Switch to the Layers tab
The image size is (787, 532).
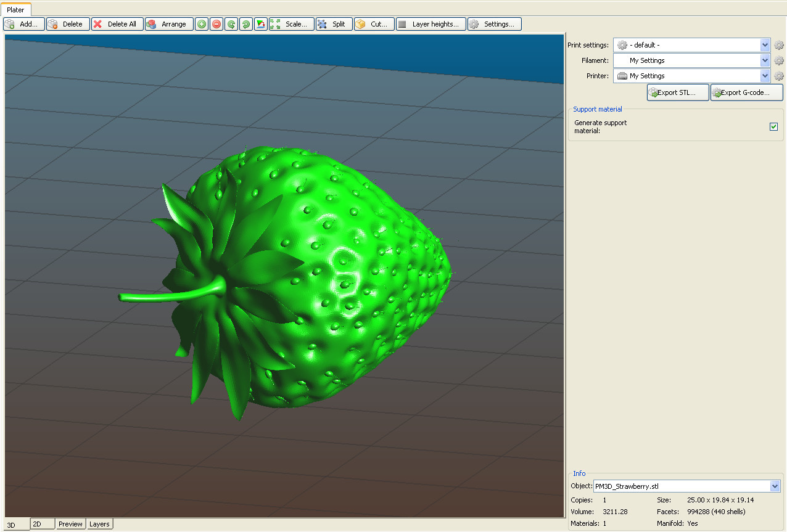99,524
